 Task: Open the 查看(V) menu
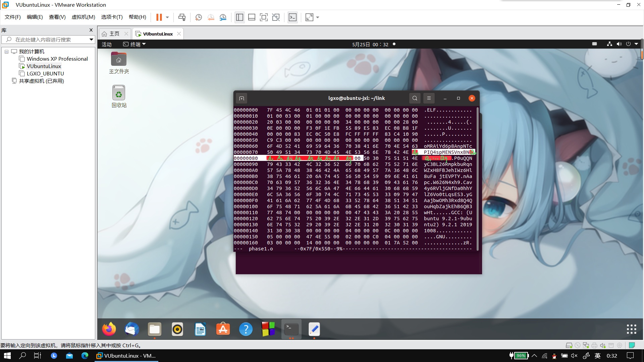[57, 17]
